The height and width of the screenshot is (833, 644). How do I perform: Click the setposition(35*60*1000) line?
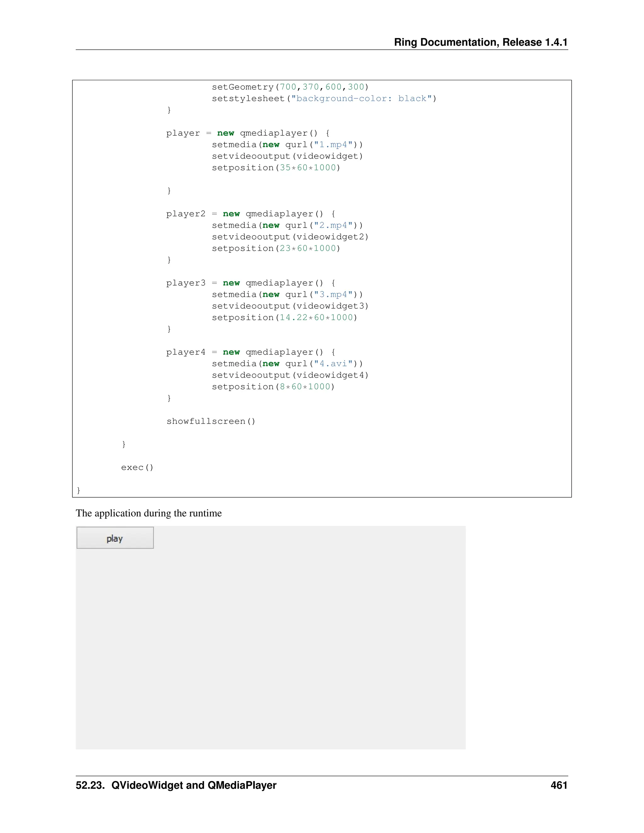point(276,168)
